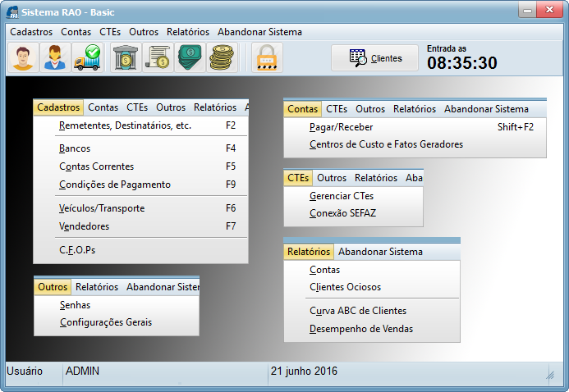
Task: Open CTEs in the top menu bar
Action: click(x=110, y=32)
